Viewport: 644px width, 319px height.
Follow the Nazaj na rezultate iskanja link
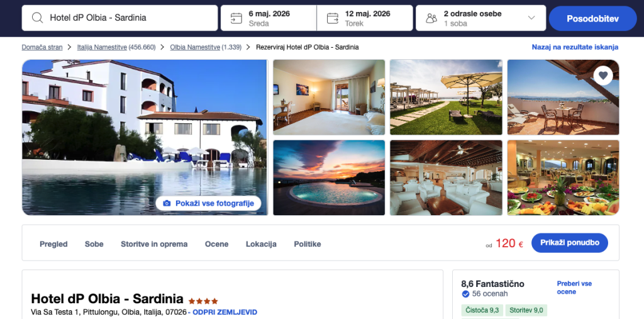pos(575,47)
